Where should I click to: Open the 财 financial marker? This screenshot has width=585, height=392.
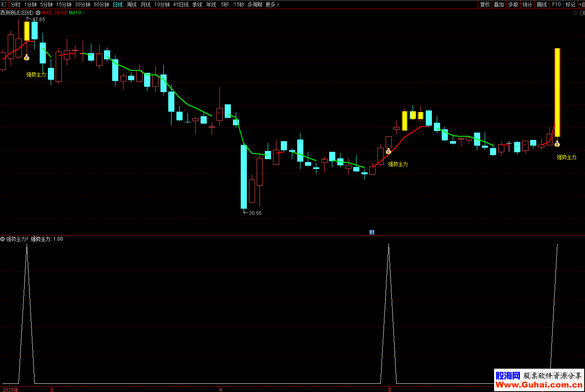click(x=372, y=232)
